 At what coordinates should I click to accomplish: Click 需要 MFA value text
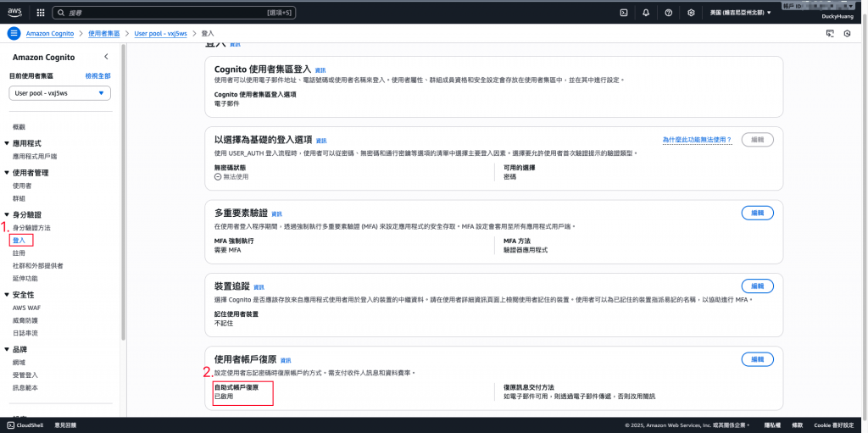227,250
